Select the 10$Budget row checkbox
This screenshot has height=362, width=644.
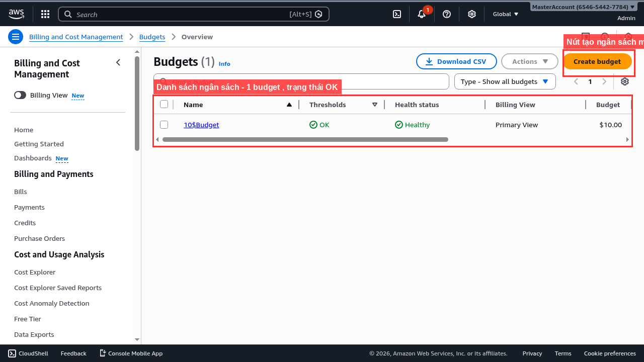(164, 125)
